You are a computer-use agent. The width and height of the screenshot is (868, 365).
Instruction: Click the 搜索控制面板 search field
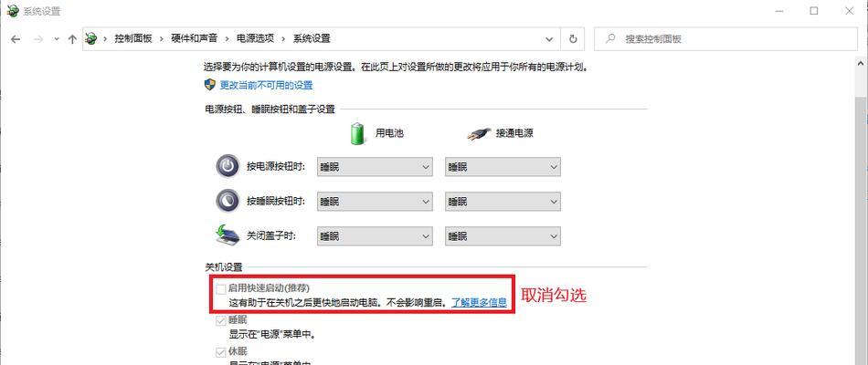725,39
